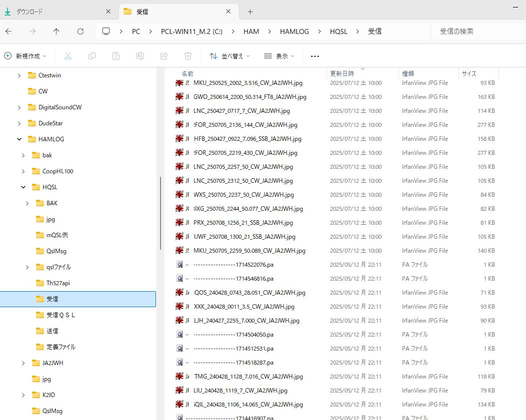Viewport: 526px width, 420px height.
Task: Open the 並べ替え sort dropdown
Action: click(x=229, y=56)
